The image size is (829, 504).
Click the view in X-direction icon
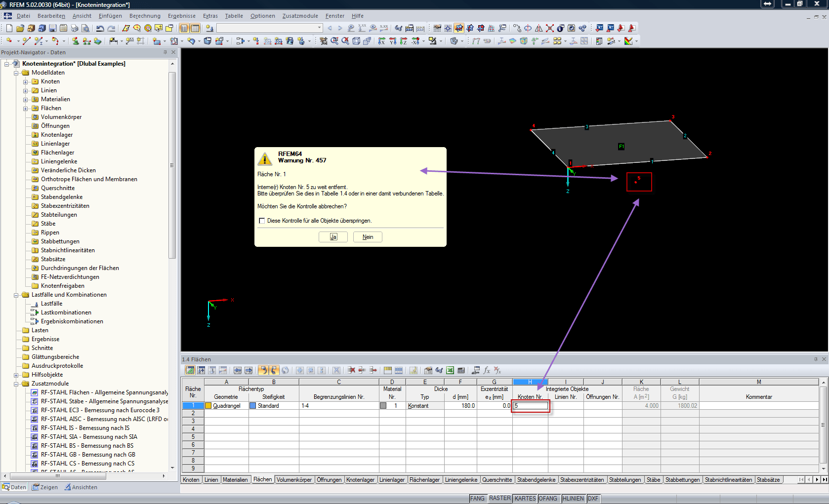point(382,41)
